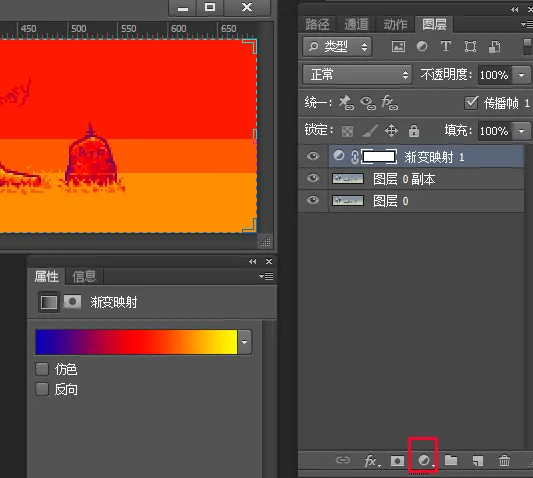Viewport: 533px width, 478px height.
Task: Switch to the 动作 tab
Action: pyautogui.click(x=395, y=24)
